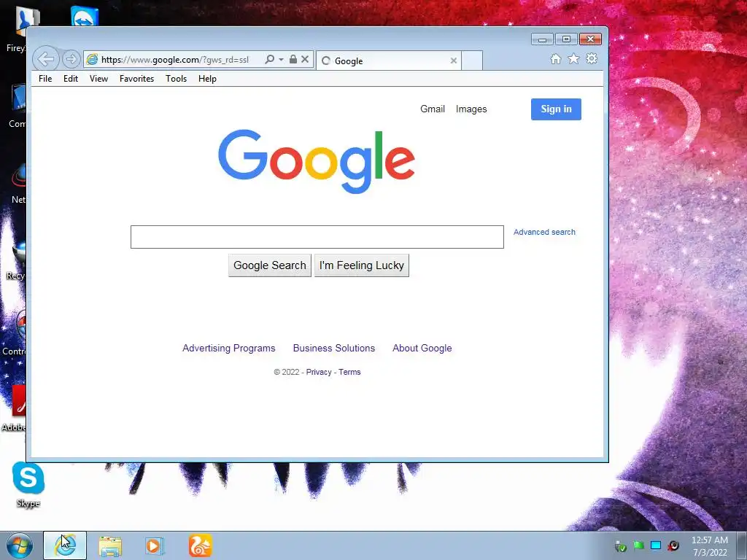Show the security lock report icon
Viewport: 747px width, 560px height.
coord(293,59)
